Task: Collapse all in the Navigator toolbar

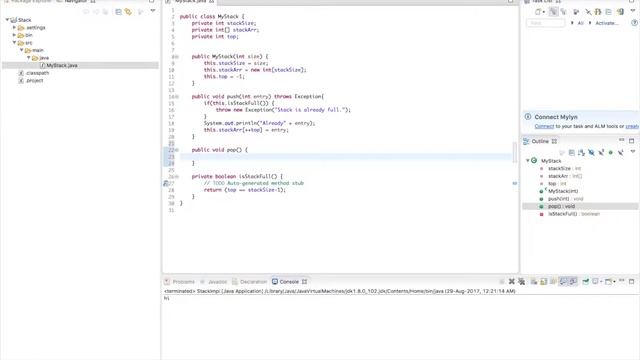Action: [x=118, y=12]
